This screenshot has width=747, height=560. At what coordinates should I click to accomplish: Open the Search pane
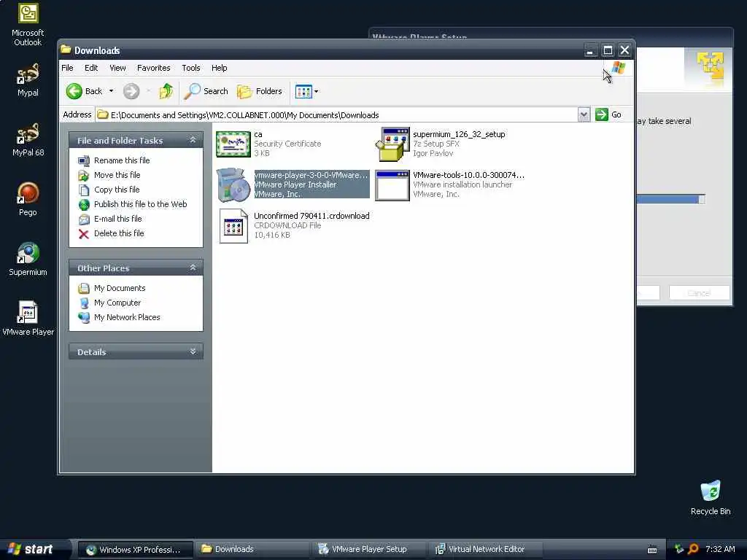tap(206, 91)
